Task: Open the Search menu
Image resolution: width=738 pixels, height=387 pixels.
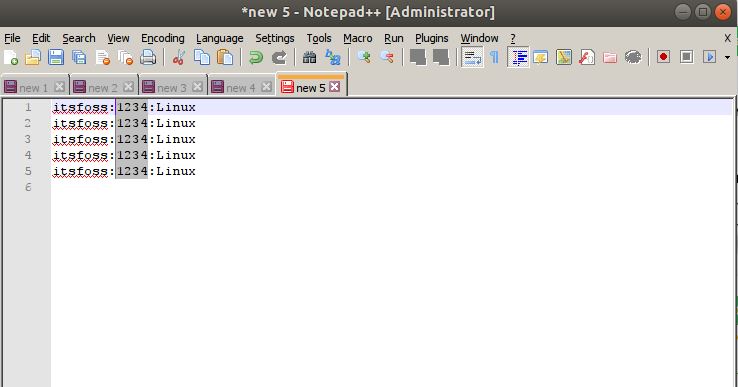Action: coord(79,38)
